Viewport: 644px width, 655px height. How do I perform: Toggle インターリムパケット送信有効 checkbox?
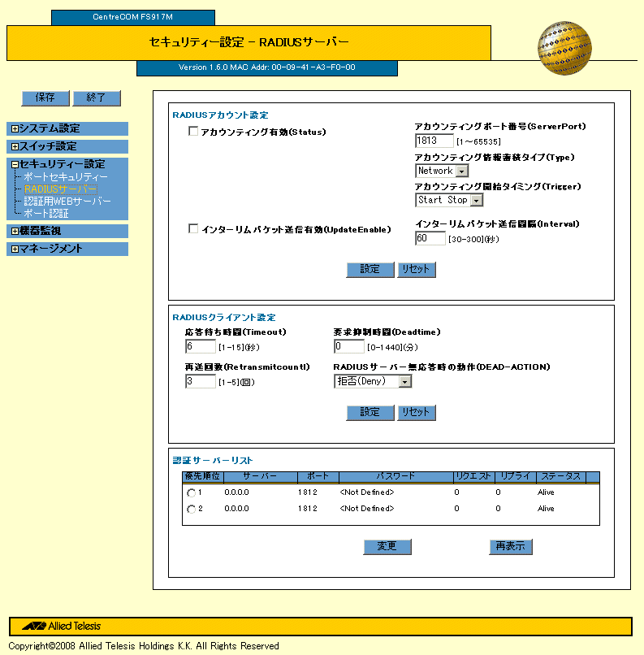(x=193, y=229)
